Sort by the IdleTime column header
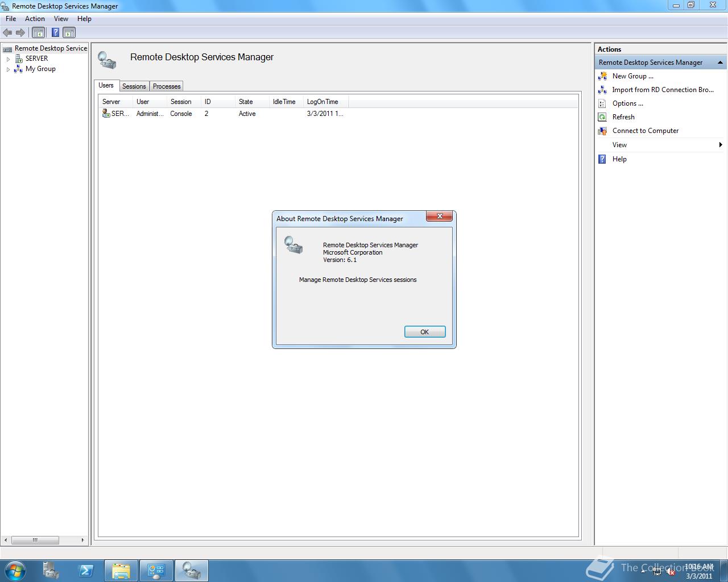The image size is (728, 582). pyautogui.click(x=286, y=102)
